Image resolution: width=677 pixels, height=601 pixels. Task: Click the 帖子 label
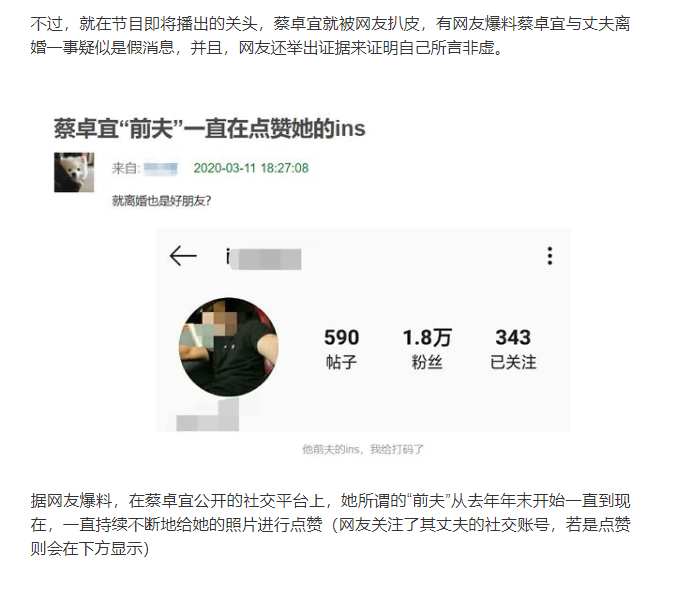click(x=342, y=362)
